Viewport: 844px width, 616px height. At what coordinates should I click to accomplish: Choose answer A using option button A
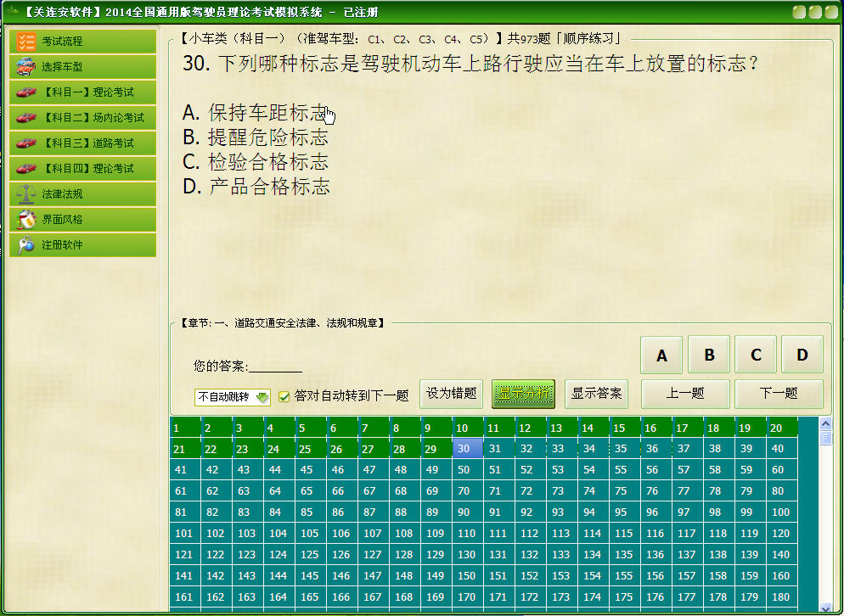pyautogui.click(x=661, y=356)
